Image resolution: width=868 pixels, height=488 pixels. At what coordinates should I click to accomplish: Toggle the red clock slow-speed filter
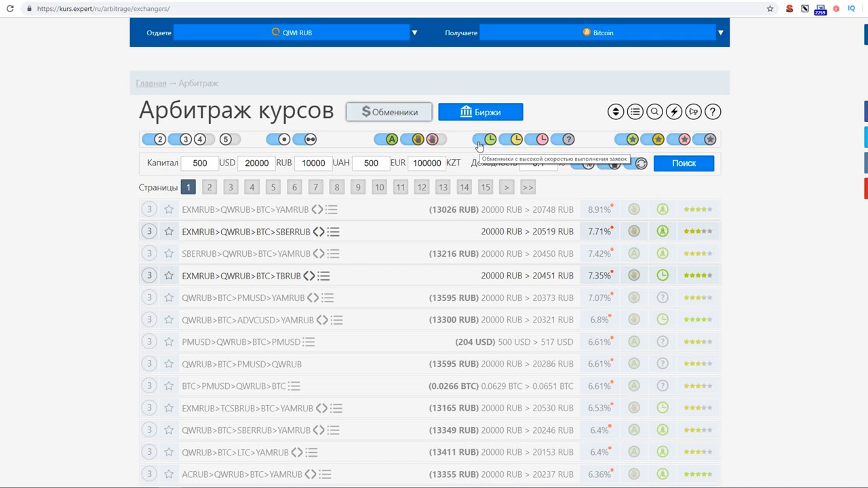pyautogui.click(x=536, y=139)
